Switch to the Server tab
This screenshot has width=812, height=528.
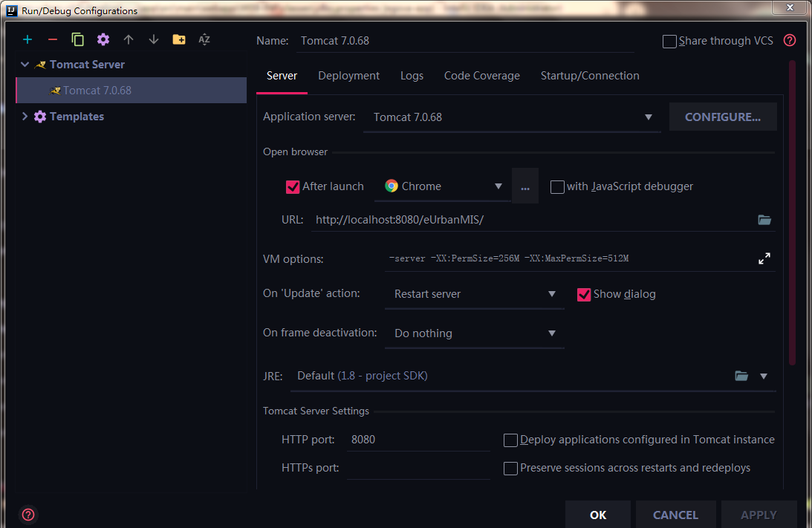[282, 76]
